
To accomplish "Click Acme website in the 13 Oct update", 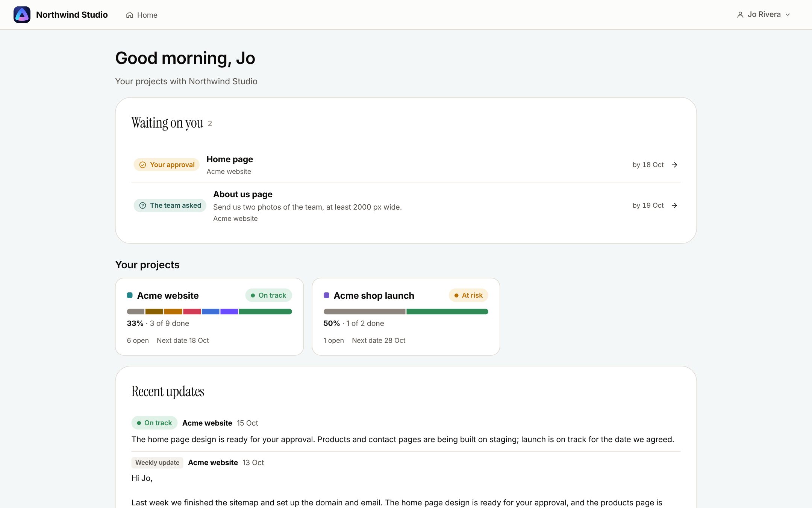I will coord(213,462).
